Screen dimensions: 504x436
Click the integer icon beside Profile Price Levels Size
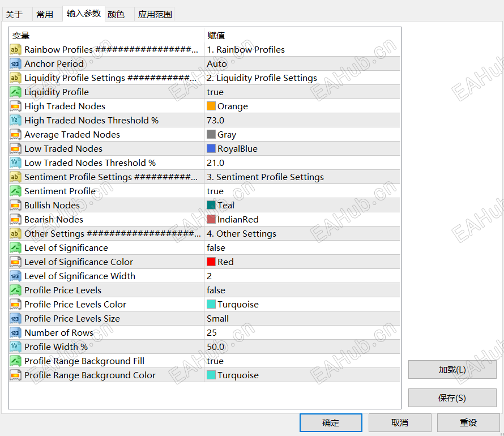pos(15,318)
